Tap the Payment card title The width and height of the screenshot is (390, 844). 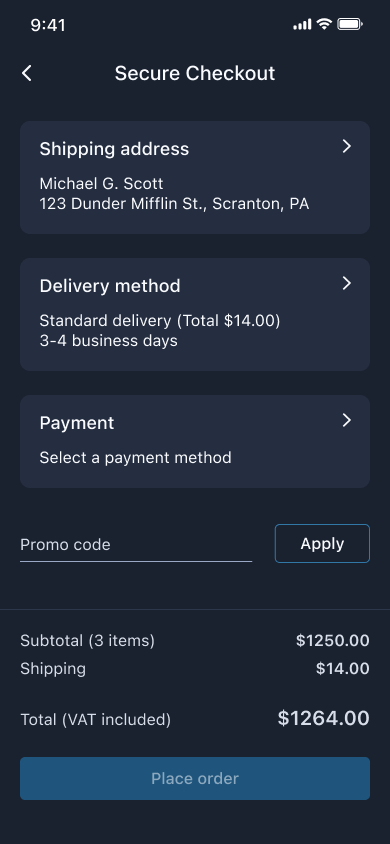coord(77,423)
